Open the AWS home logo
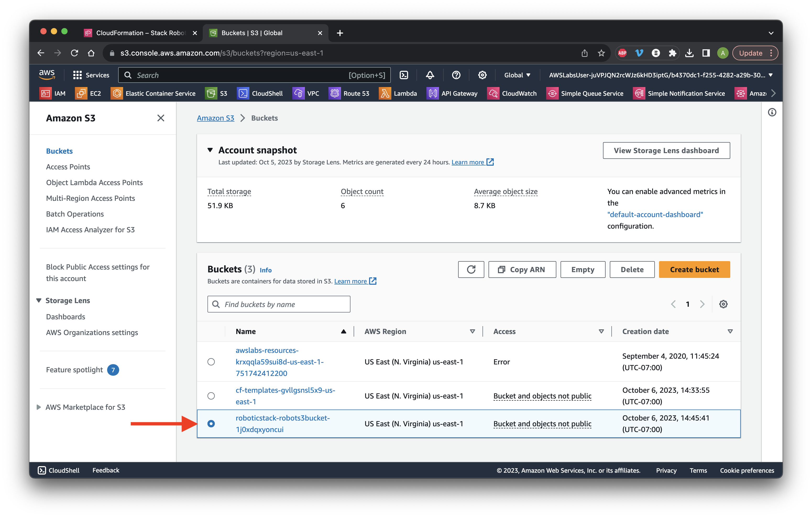The width and height of the screenshot is (812, 517). coord(47,75)
